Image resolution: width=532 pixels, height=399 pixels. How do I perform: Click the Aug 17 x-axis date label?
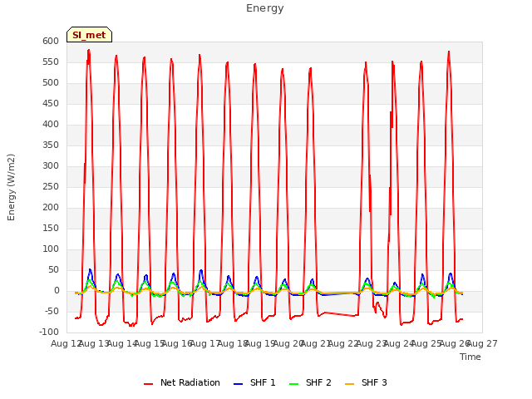tap(205, 343)
